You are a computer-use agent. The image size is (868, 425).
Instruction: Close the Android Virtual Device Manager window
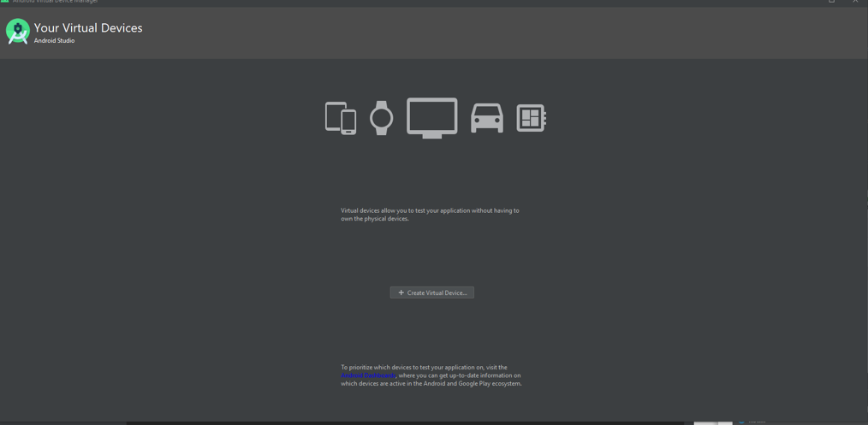(855, 2)
